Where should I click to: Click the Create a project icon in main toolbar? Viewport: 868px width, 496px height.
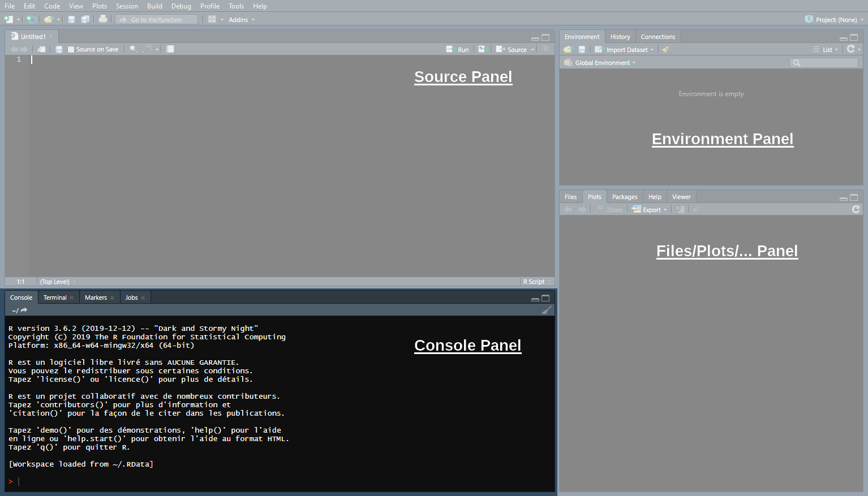[31, 19]
